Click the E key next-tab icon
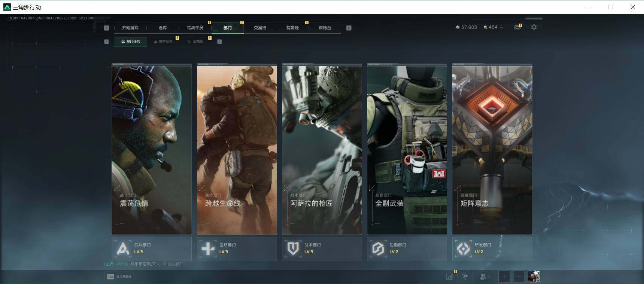Image resolution: width=644 pixels, height=284 pixels. (349, 28)
